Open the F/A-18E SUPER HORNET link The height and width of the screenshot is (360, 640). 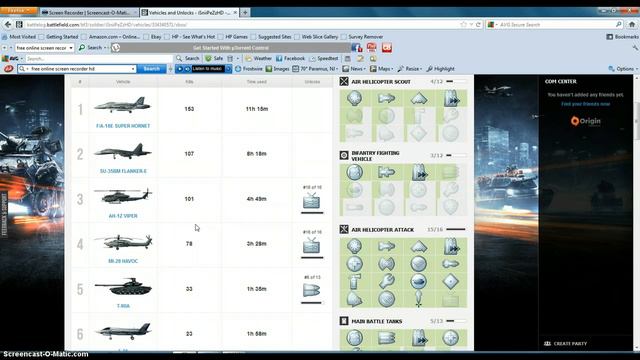123,126
